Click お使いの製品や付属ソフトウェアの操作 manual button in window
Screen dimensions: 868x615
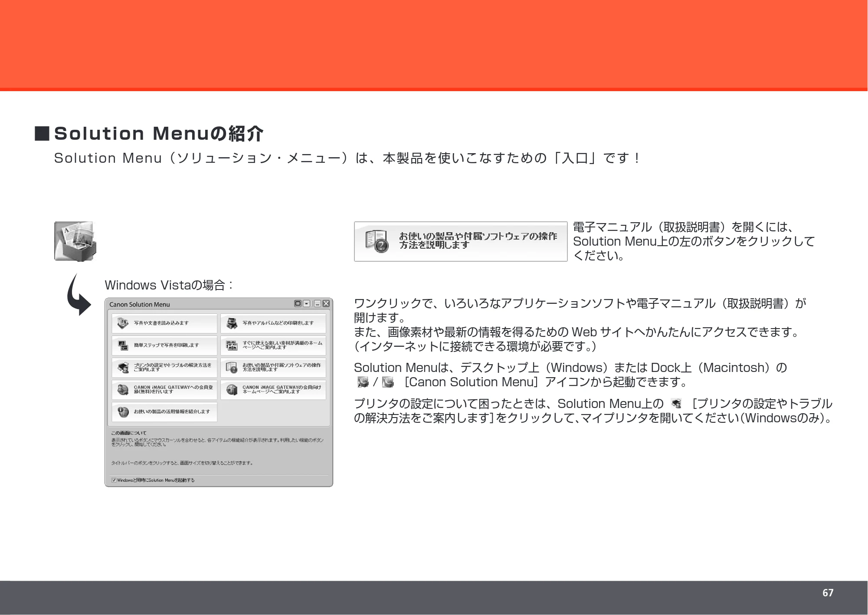point(273,368)
